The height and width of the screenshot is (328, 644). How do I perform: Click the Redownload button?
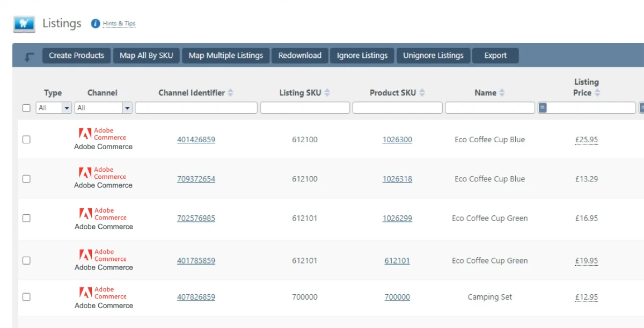pyautogui.click(x=300, y=55)
